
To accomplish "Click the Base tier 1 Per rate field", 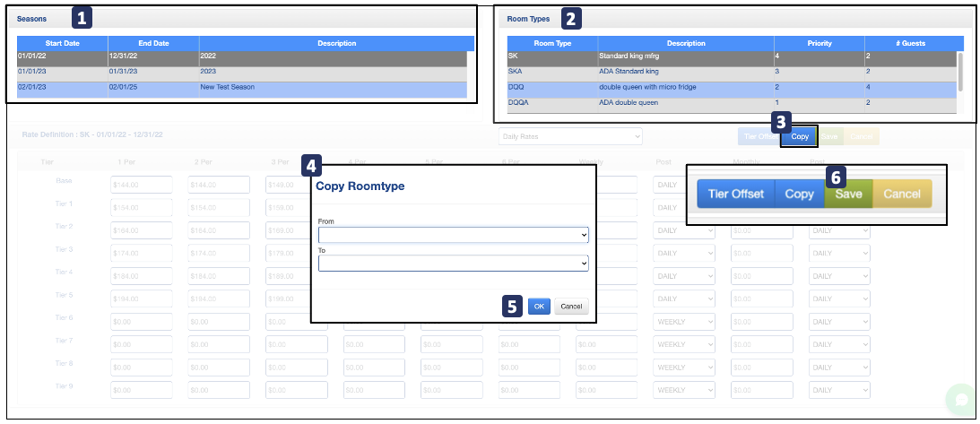I will tap(141, 185).
